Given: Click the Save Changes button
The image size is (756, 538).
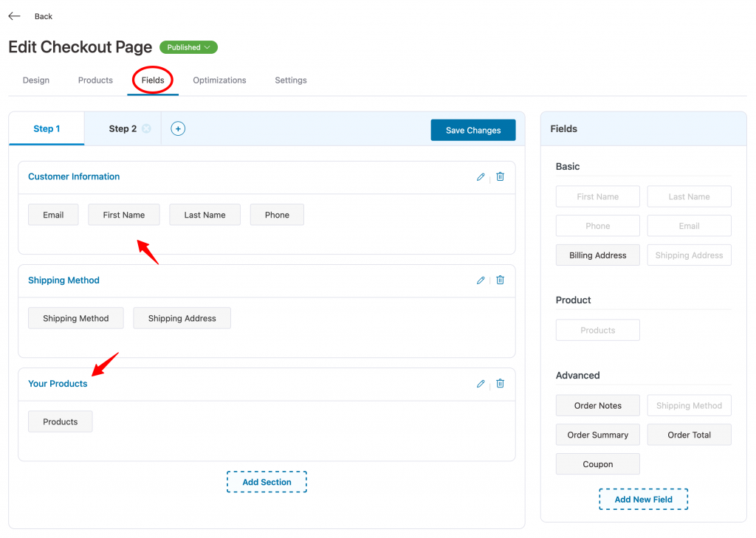Looking at the screenshot, I should [x=473, y=130].
